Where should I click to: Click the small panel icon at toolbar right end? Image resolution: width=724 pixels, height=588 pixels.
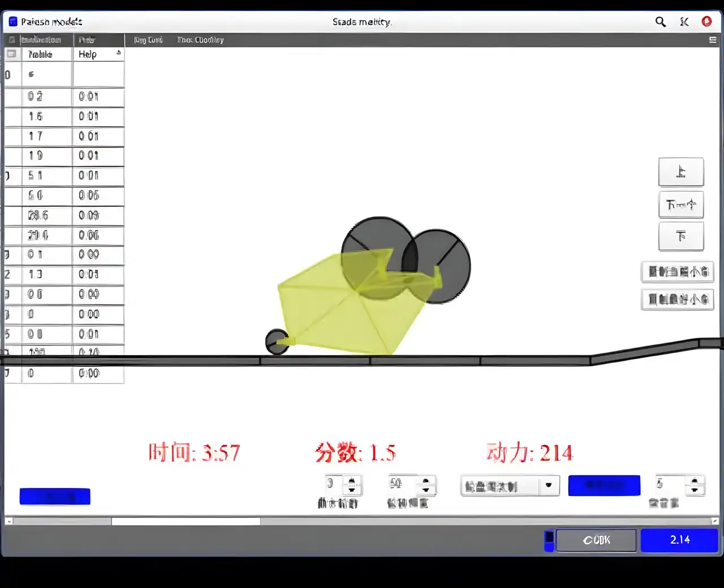coord(713,40)
